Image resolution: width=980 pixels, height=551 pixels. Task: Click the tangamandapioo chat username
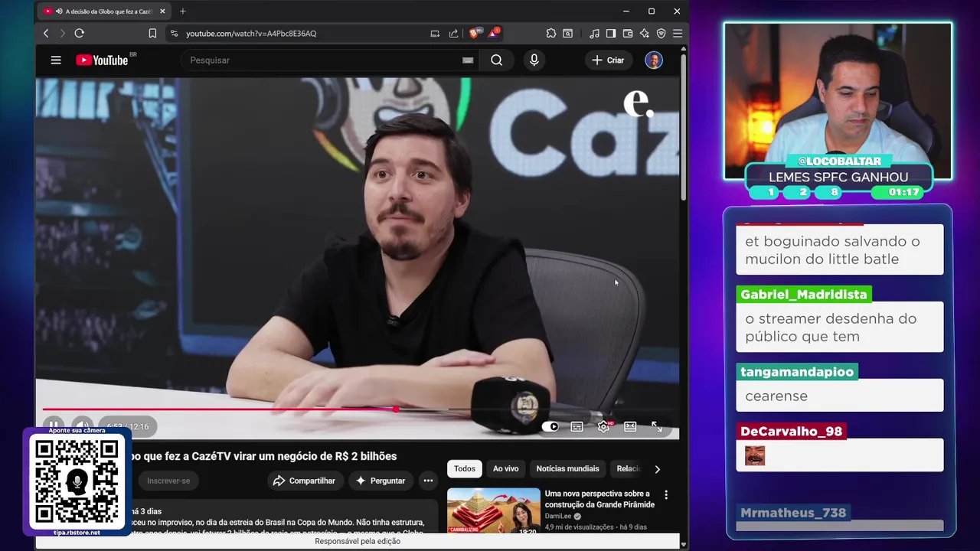(x=797, y=372)
